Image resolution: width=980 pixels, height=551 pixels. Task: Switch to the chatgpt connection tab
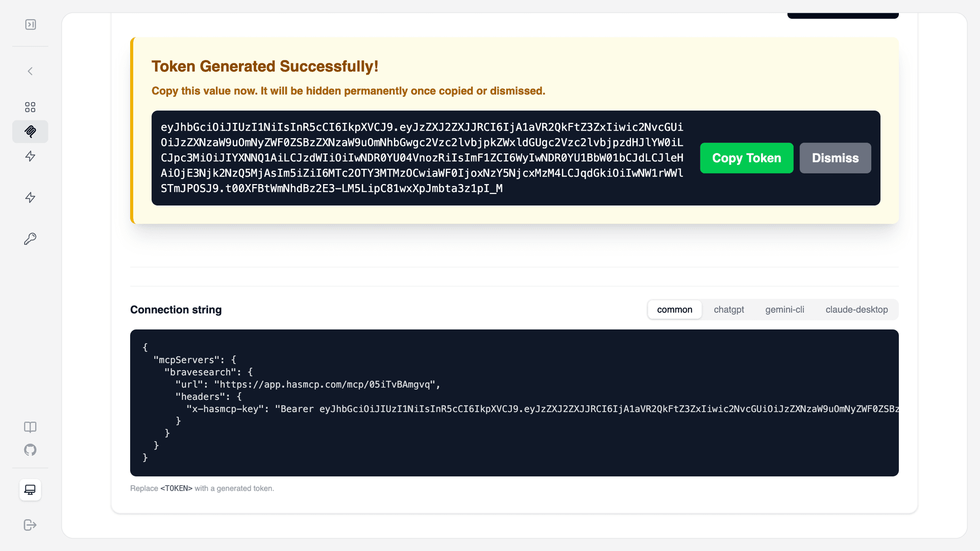point(728,310)
